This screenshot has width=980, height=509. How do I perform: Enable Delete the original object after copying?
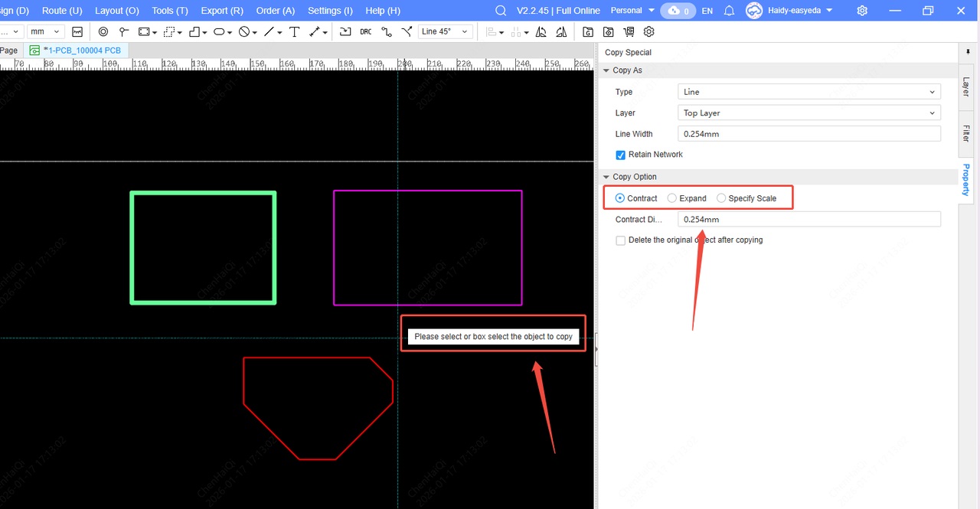coord(621,240)
